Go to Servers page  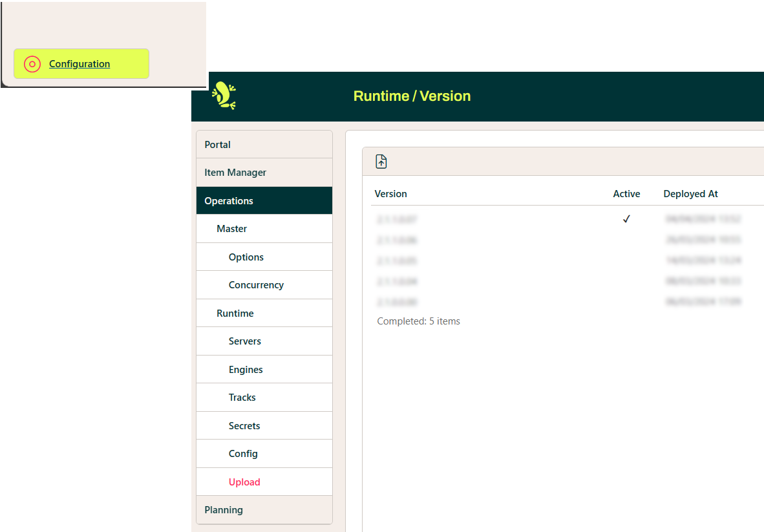click(x=245, y=341)
